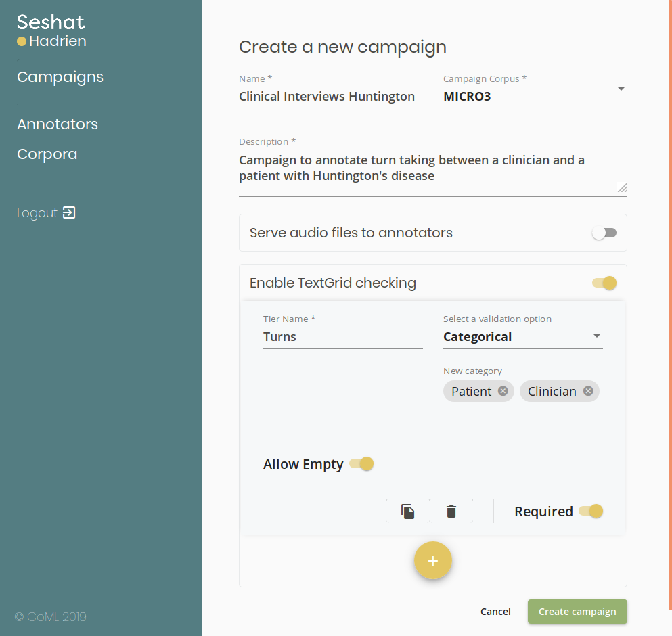
Task: Cancel the campaign creation
Action: pyautogui.click(x=495, y=612)
